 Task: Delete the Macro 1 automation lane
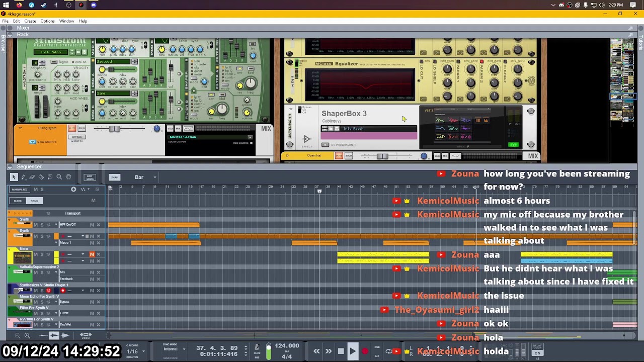pos(99,243)
